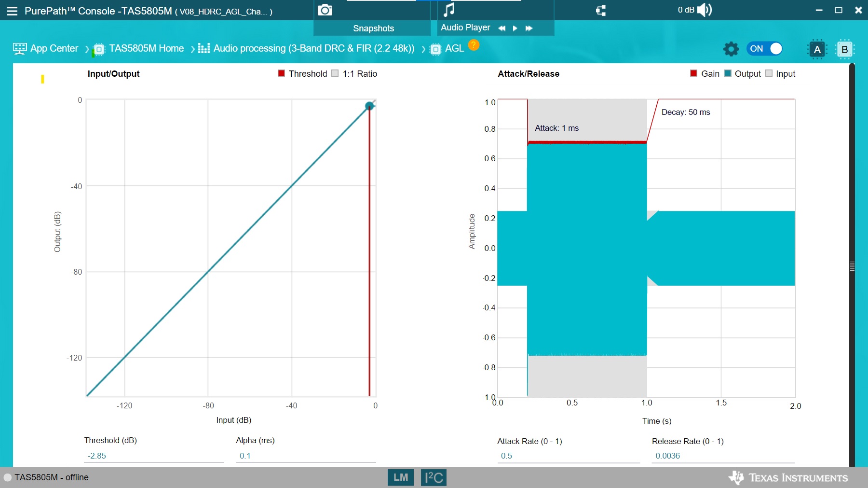Click the LM button in status bar
This screenshot has width=868, height=488.
(401, 477)
